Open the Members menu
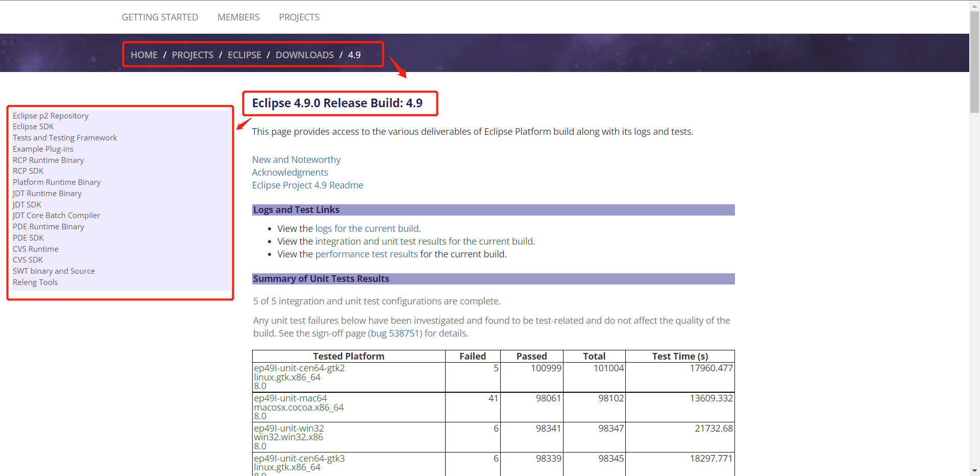Viewport: 980px width, 476px height. 238,17
